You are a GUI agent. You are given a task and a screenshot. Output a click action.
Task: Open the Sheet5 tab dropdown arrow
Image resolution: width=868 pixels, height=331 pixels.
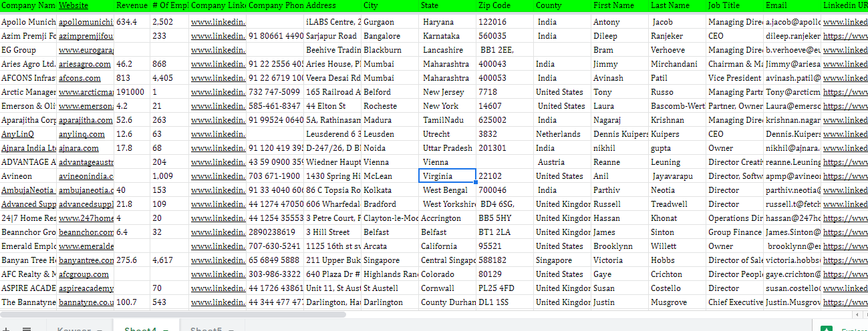click(x=232, y=330)
